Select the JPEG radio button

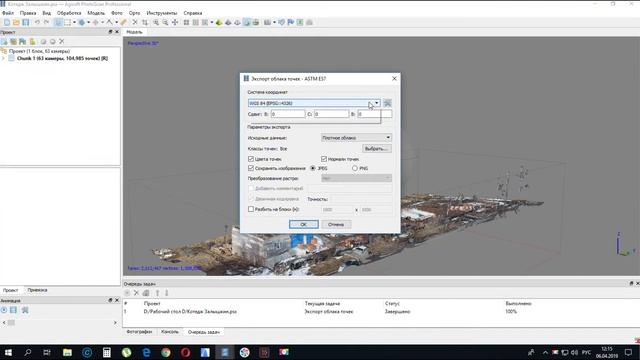pyautogui.click(x=313, y=168)
